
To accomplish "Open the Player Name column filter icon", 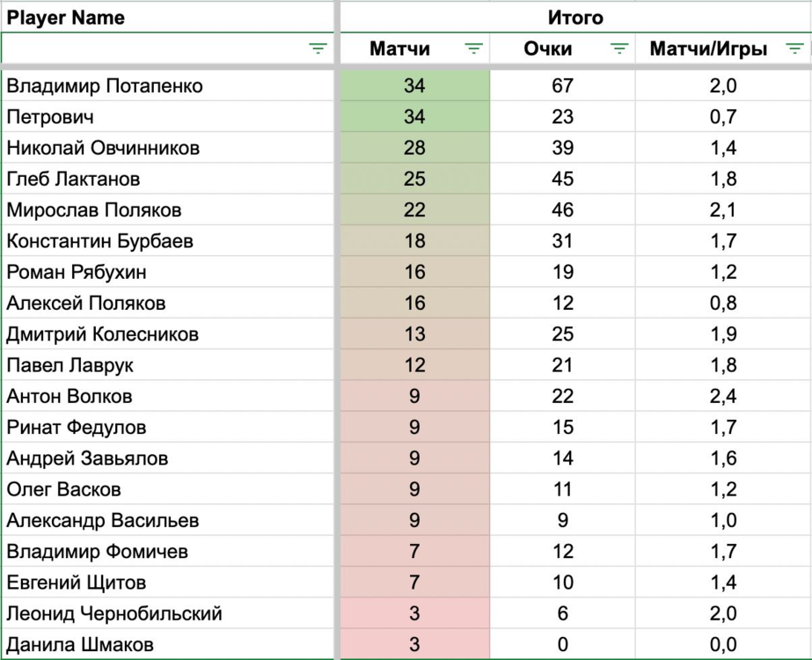I will tap(318, 49).
